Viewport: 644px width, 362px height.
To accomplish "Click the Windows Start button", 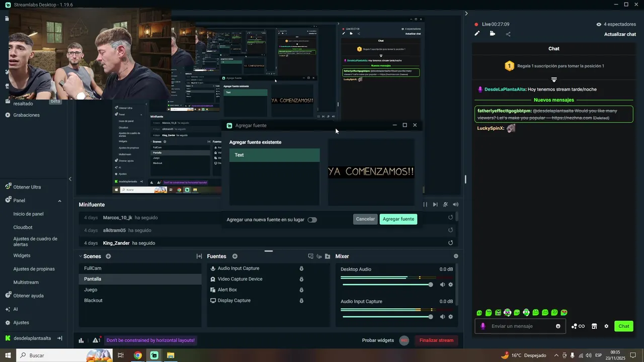I will [8, 355].
